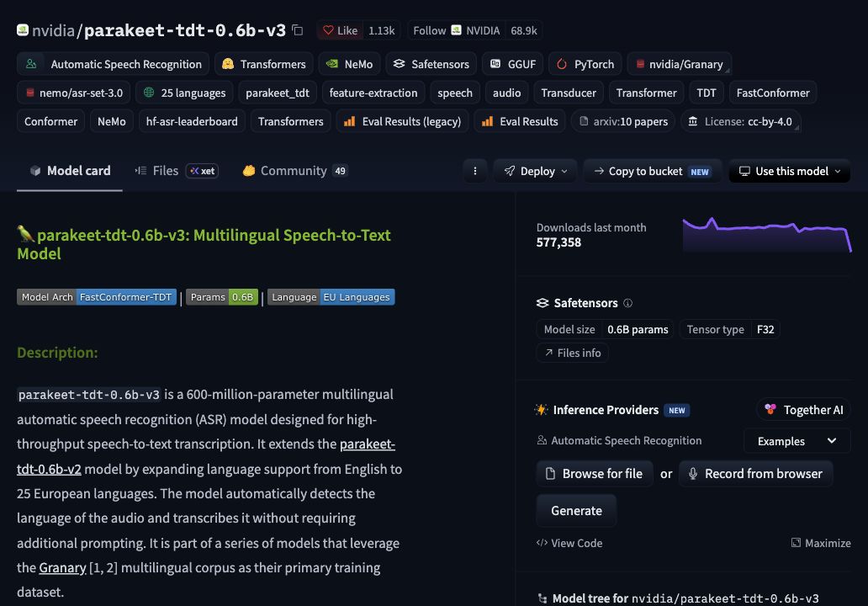Viewport: 868px width, 606px height.
Task: Click the 0.6B params model size value
Action: [x=638, y=330]
